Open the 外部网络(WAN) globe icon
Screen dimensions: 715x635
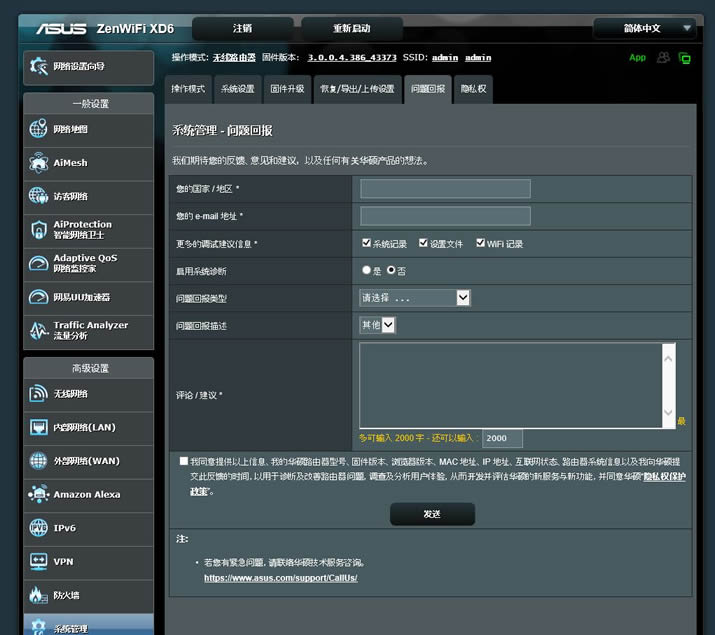tap(38, 461)
